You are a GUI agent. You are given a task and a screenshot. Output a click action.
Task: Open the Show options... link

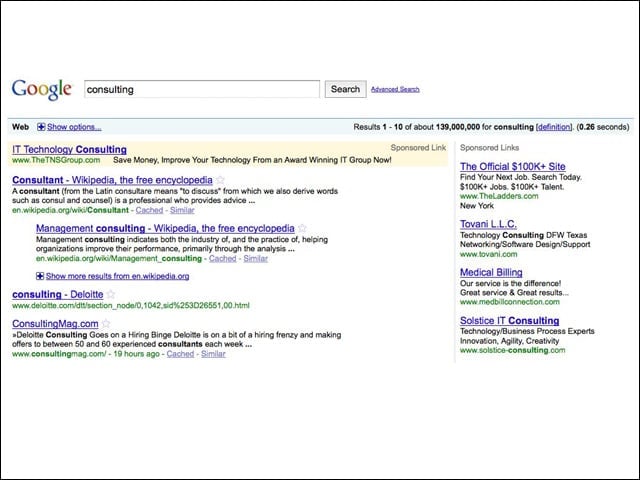point(74,127)
